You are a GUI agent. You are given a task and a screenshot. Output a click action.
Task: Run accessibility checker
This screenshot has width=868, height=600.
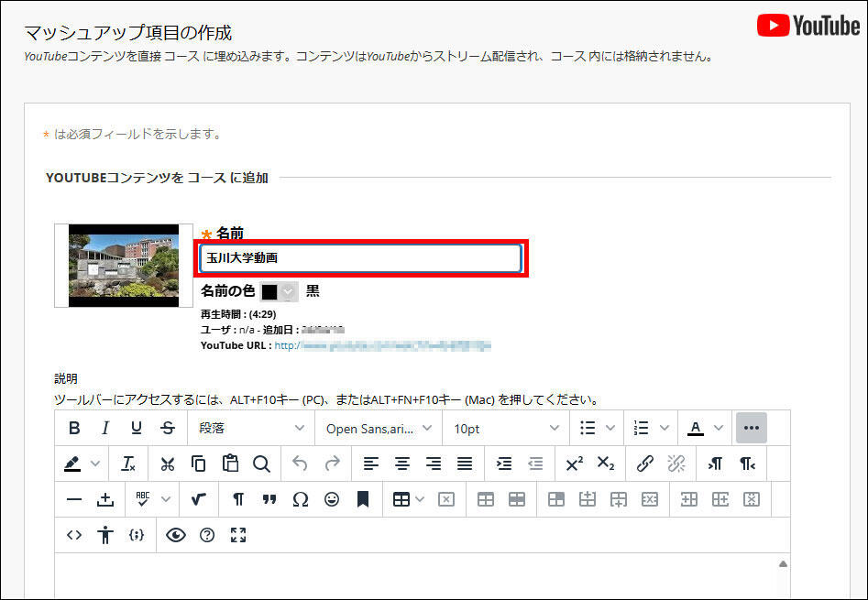tap(105, 535)
